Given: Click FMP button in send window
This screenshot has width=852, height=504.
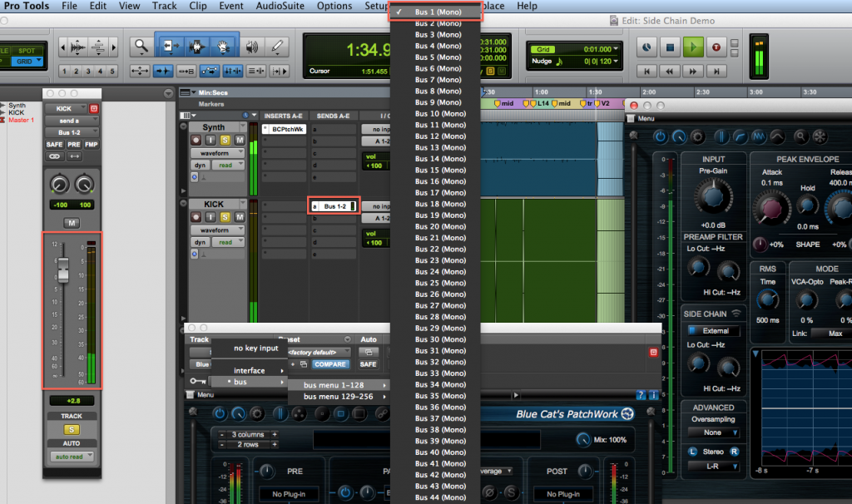Looking at the screenshot, I should [92, 145].
